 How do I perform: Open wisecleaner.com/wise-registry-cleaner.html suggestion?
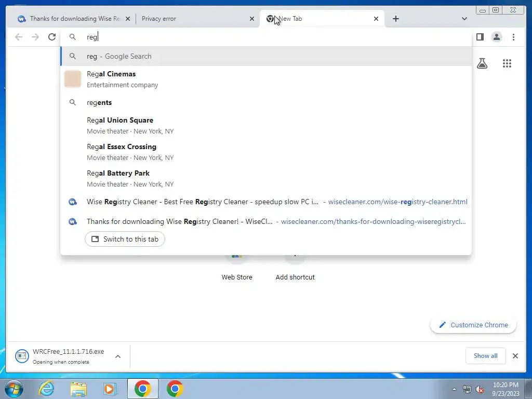[266, 202]
